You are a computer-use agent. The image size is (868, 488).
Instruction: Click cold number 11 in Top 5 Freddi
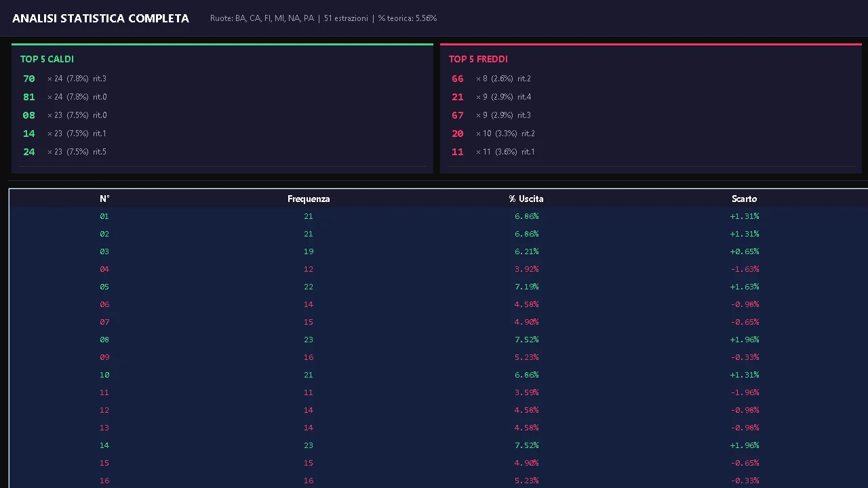pos(458,152)
